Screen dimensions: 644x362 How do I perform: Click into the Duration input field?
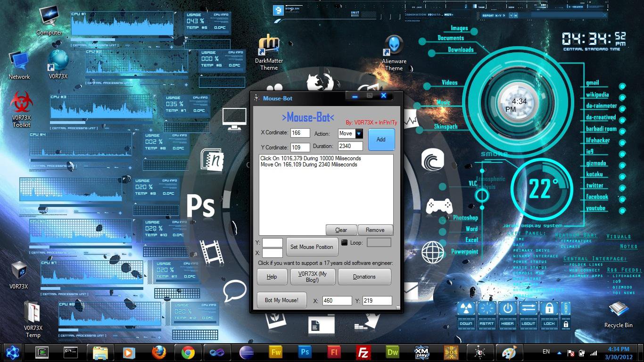(350, 146)
